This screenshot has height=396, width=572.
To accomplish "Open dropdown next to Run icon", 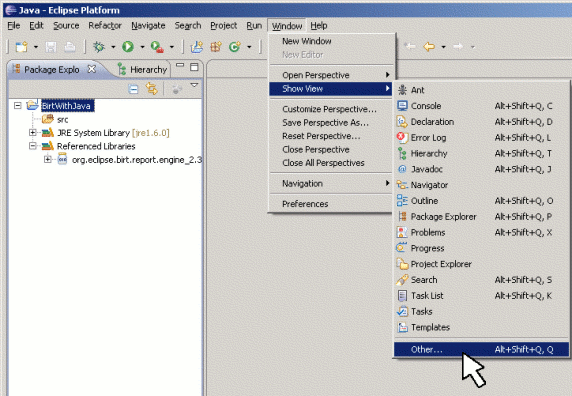I will click(x=142, y=47).
